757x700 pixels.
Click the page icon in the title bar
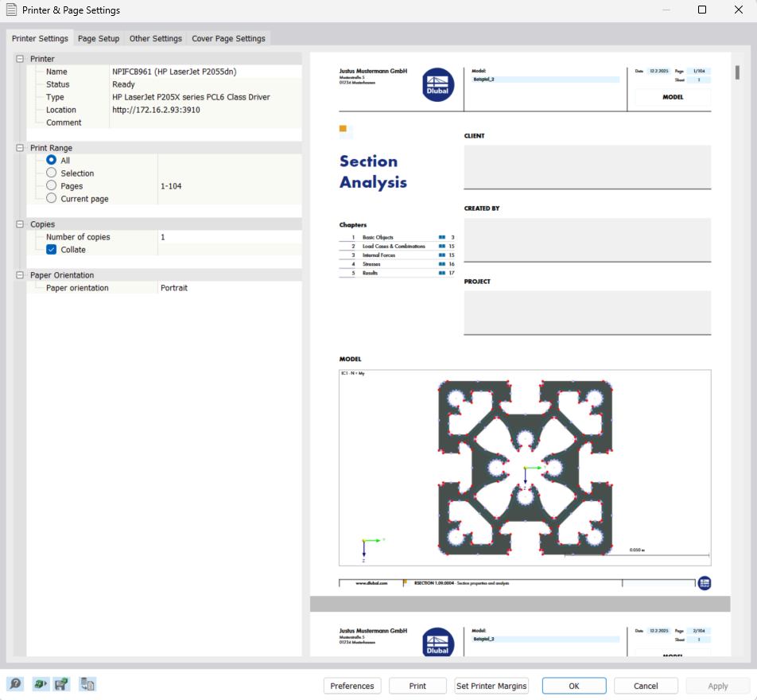point(12,10)
